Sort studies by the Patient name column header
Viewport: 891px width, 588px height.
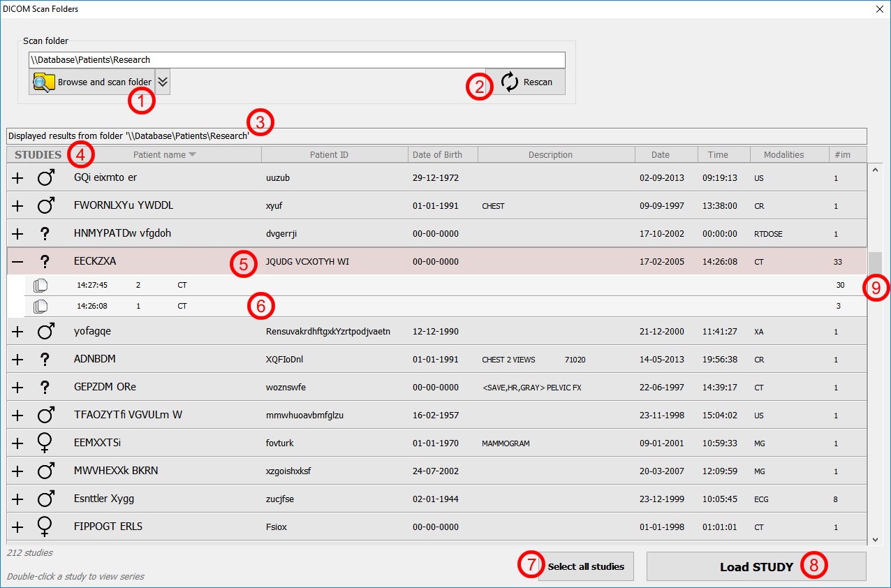tap(165, 154)
